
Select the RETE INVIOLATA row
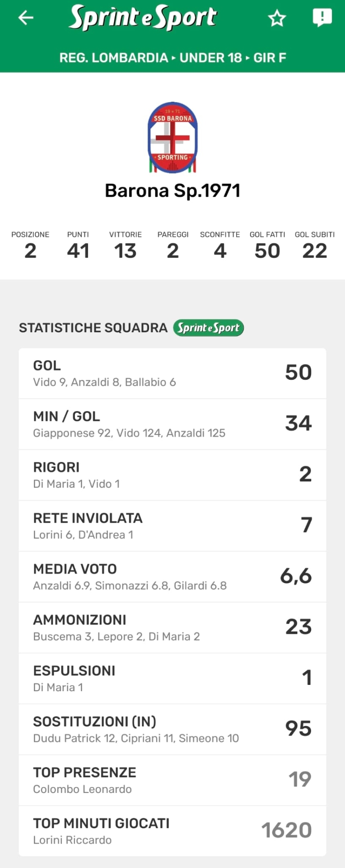click(x=172, y=526)
